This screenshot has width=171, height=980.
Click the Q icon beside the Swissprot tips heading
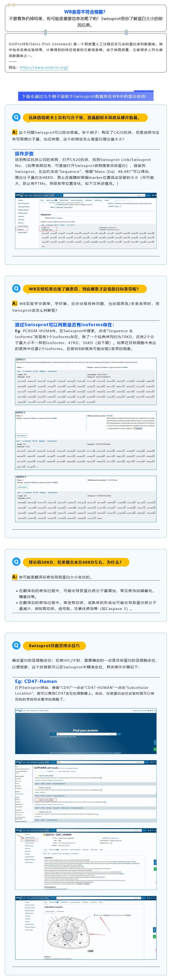[16, 645]
